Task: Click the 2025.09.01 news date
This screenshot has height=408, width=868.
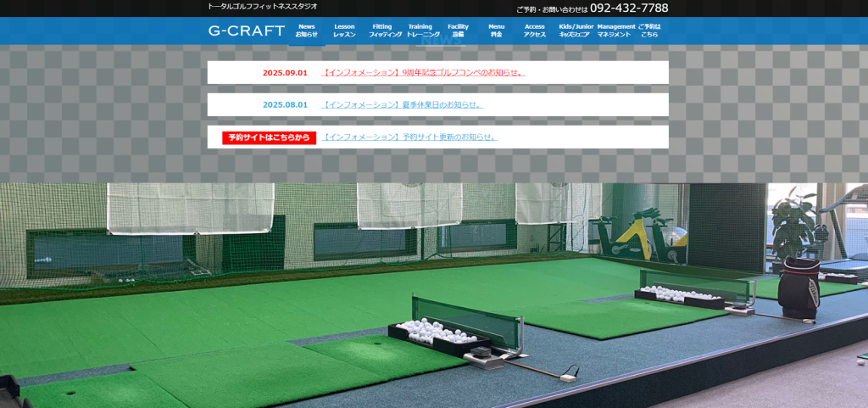Action: [x=285, y=73]
